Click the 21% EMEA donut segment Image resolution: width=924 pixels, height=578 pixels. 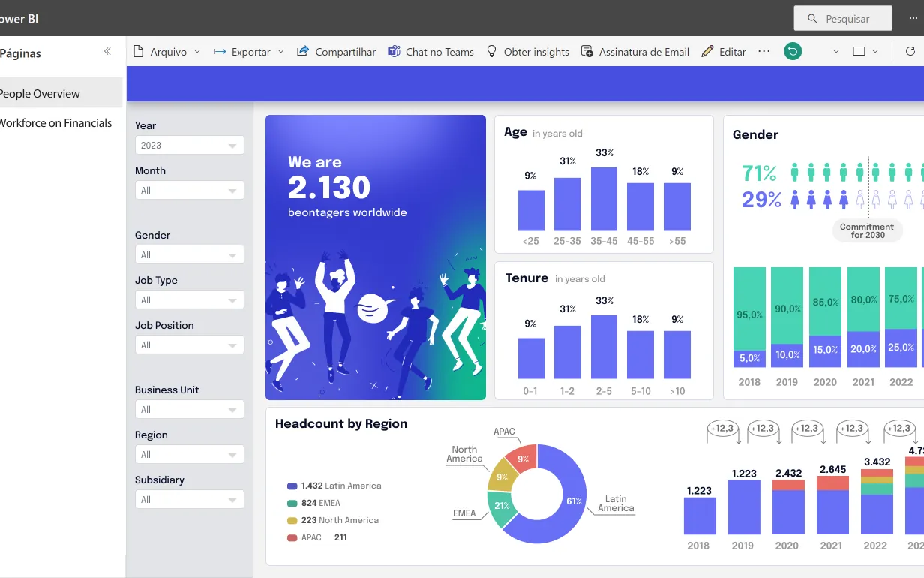[x=501, y=507]
